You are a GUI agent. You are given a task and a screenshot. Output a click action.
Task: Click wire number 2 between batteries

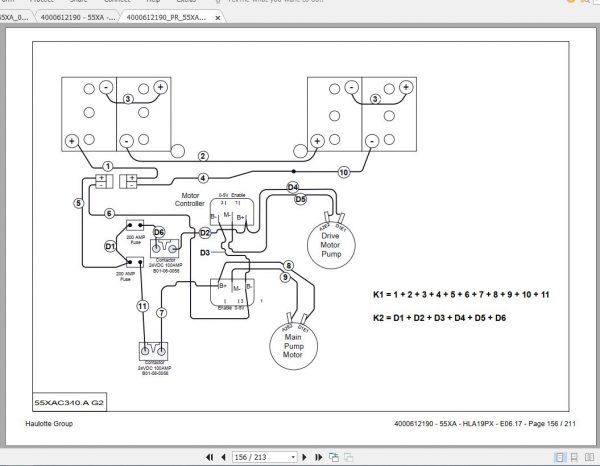203,156
